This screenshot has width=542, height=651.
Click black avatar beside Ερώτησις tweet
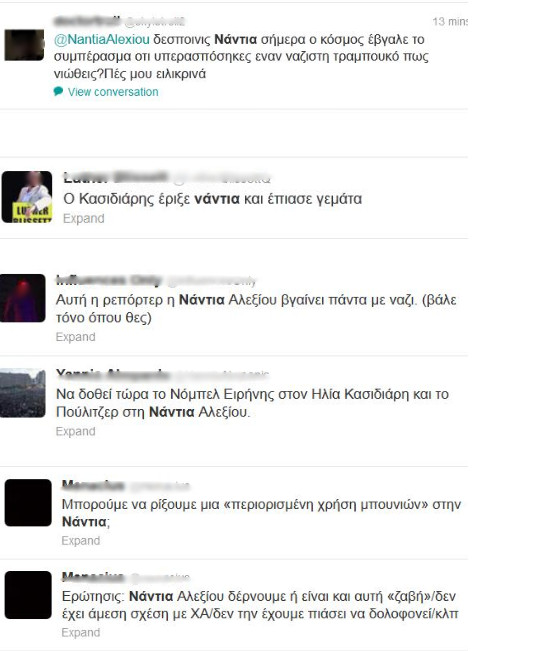pos(28,595)
